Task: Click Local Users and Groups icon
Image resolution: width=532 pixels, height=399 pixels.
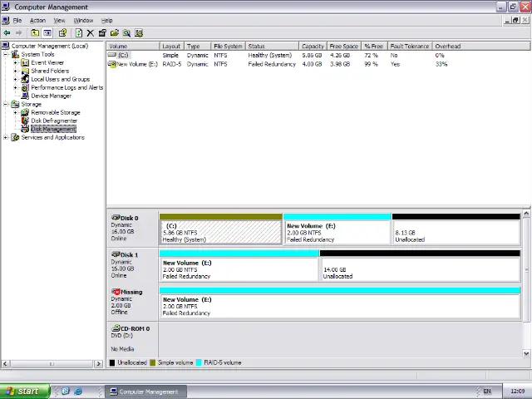Action: pos(25,79)
